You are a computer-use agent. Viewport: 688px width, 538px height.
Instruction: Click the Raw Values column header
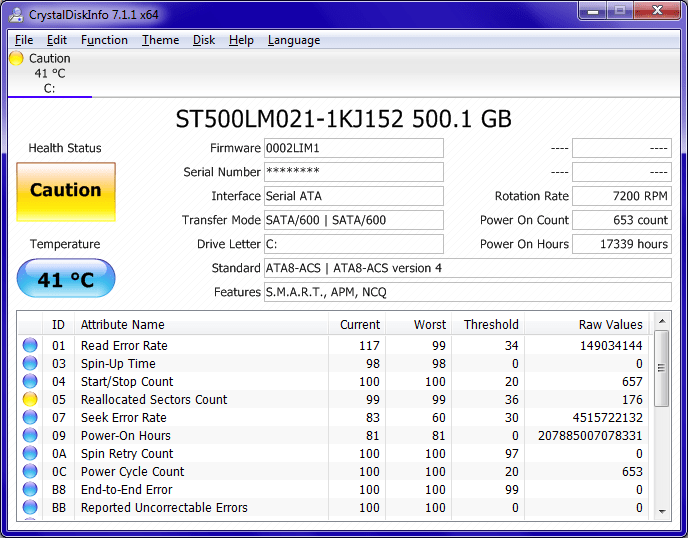pyautogui.click(x=587, y=324)
